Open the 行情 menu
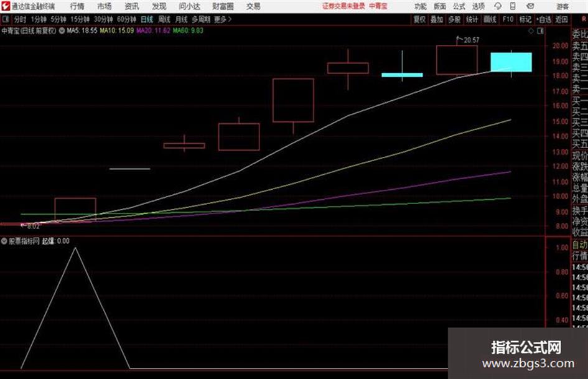 pyautogui.click(x=77, y=6)
